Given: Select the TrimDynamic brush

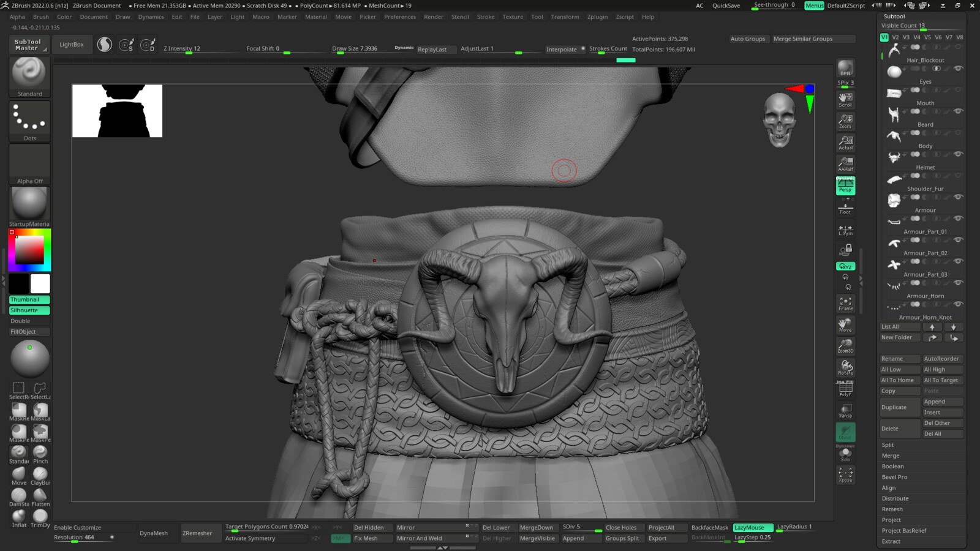Looking at the screenshot, I should (x=40, y=518).
